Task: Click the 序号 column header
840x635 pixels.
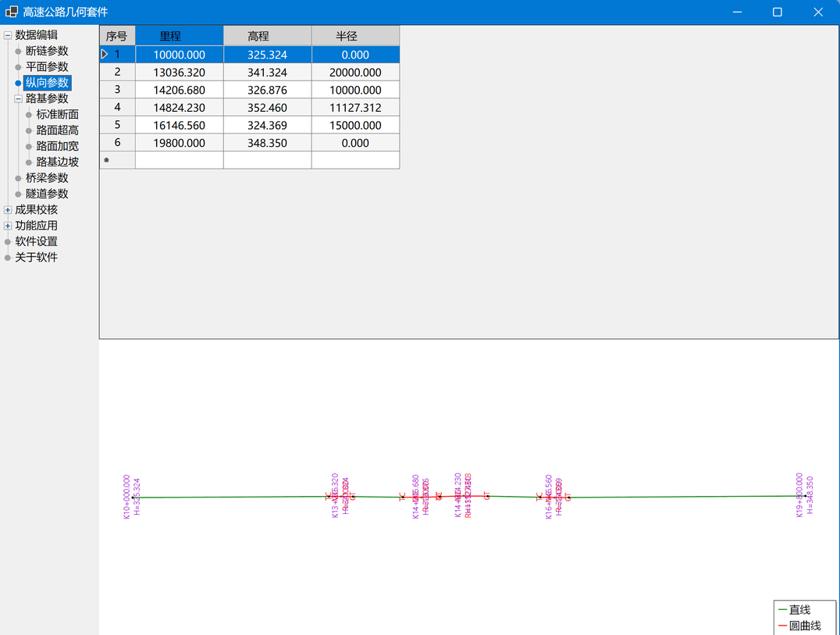Action: click(117, 36)
